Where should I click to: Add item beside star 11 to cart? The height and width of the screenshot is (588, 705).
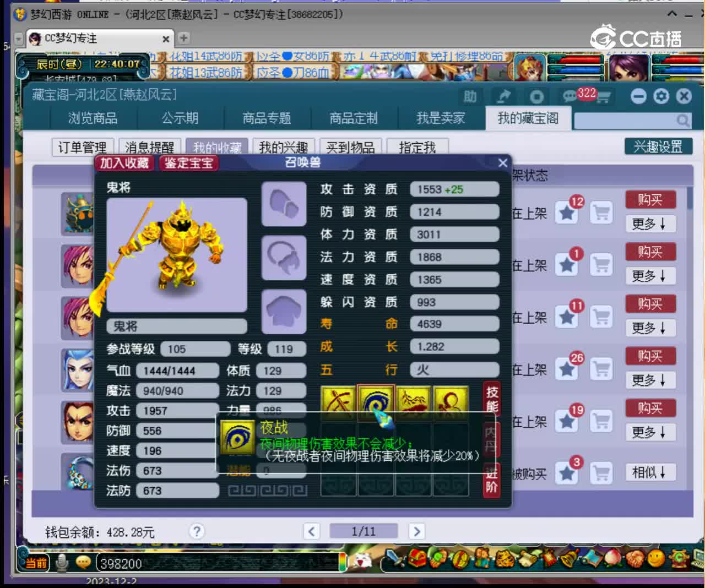pyautogui.click(x=601, y=317)
